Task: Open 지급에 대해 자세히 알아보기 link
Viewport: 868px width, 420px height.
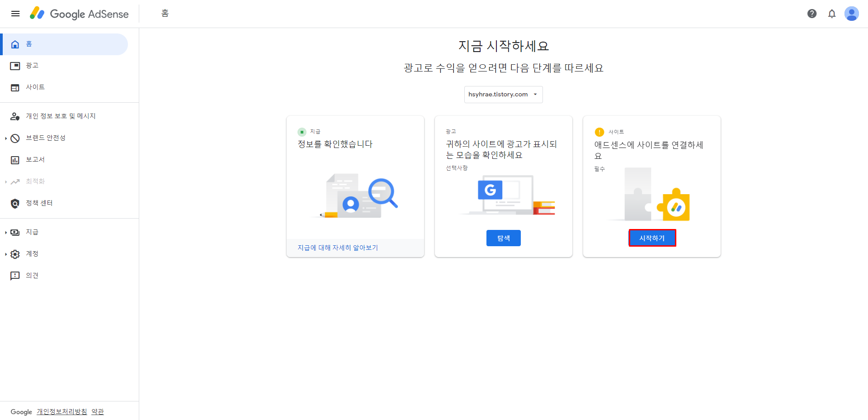Action: pos(338,248)
